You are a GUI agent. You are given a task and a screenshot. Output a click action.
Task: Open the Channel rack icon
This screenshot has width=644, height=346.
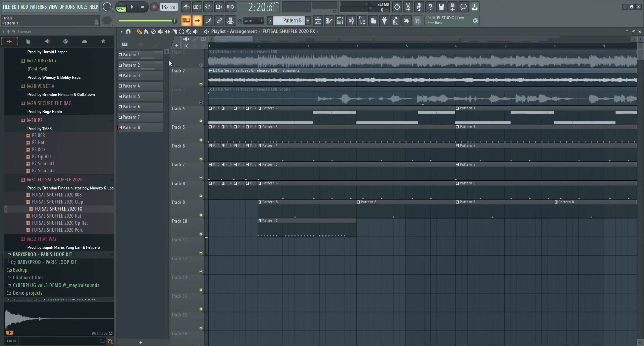click(x=340, y=21)
